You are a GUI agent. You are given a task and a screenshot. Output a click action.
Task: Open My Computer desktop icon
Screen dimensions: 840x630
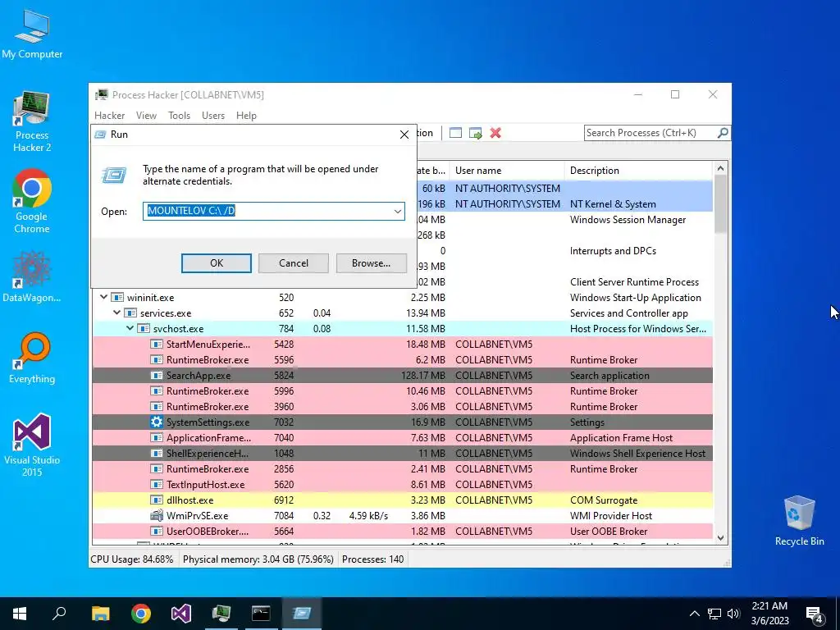click(32, 33)
